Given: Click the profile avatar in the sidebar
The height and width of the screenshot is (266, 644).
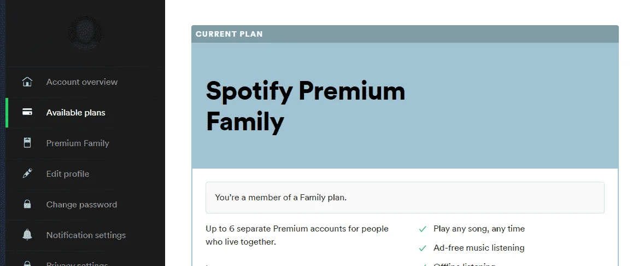Looking at the screenshot, I should click(85, 33).
